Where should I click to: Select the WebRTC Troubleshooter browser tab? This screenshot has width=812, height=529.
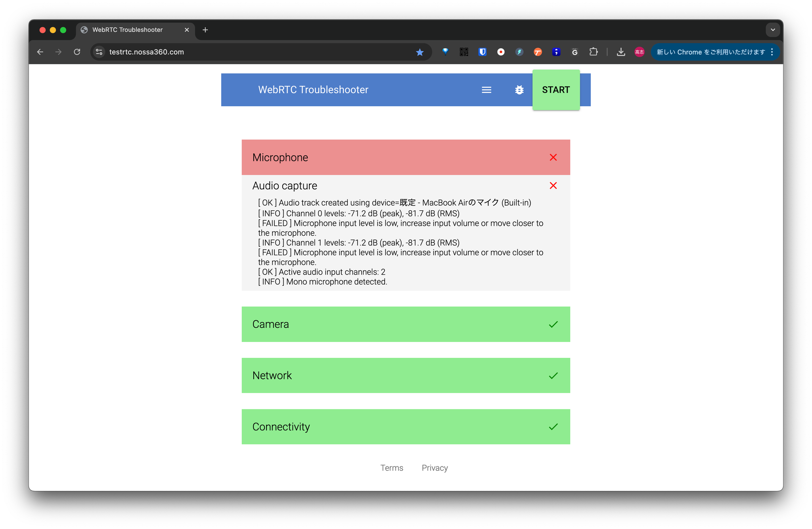point(135,30)
